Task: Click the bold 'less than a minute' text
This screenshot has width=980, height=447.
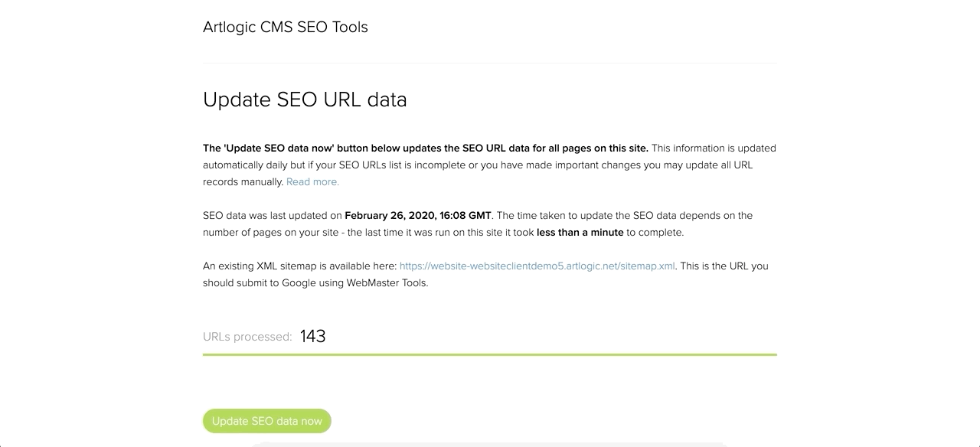Action: point(580,233)
